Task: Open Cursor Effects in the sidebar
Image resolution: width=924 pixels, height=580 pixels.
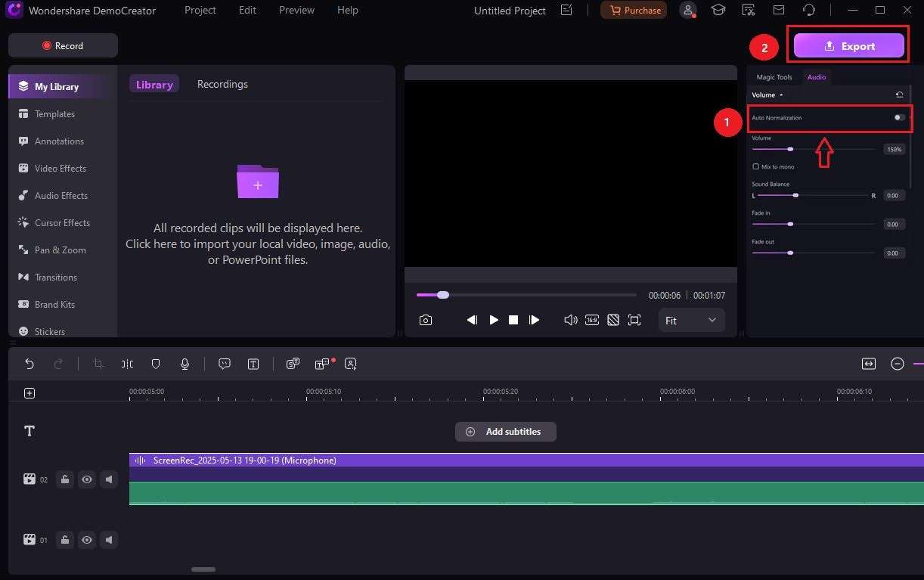Action: tap(62, 222)
